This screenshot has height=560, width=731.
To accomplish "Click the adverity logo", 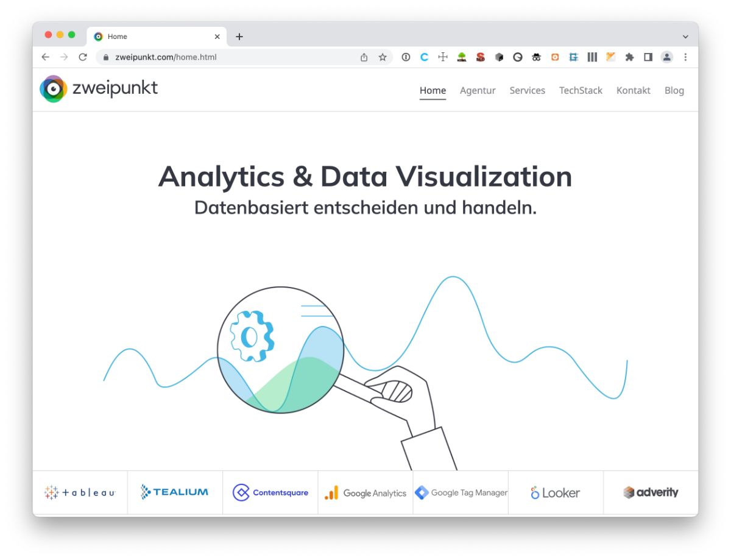I will click(652, 492).
